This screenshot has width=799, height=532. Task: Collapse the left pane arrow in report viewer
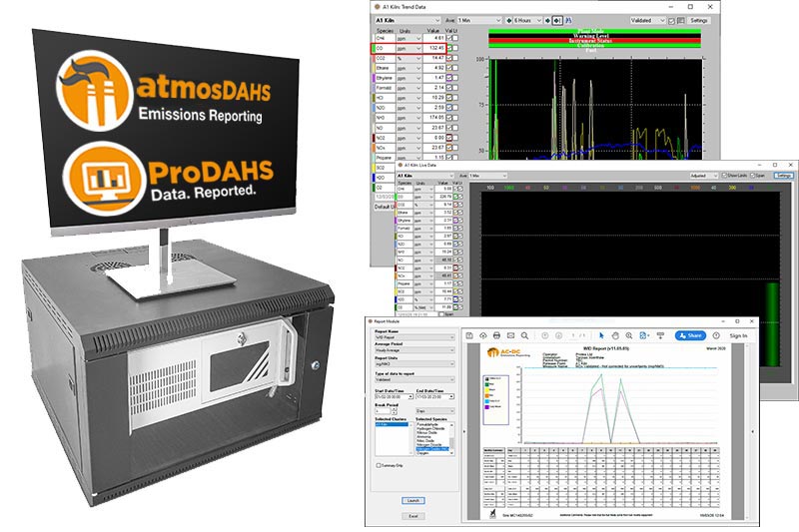point(463,432)
